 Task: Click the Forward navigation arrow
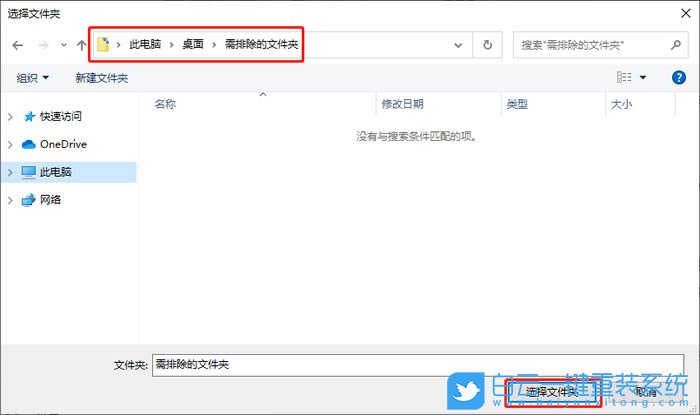tap(43, 45)
